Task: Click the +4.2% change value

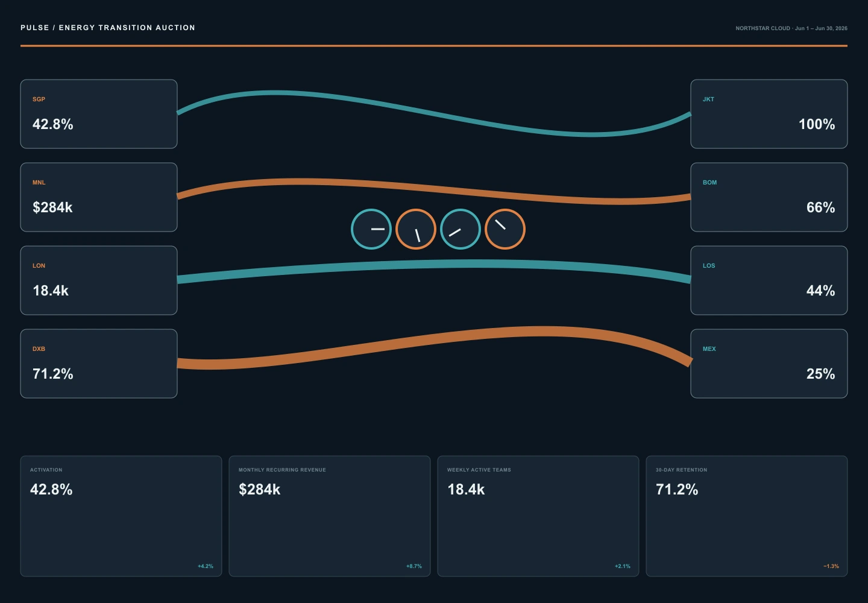Action: point(206,566)
